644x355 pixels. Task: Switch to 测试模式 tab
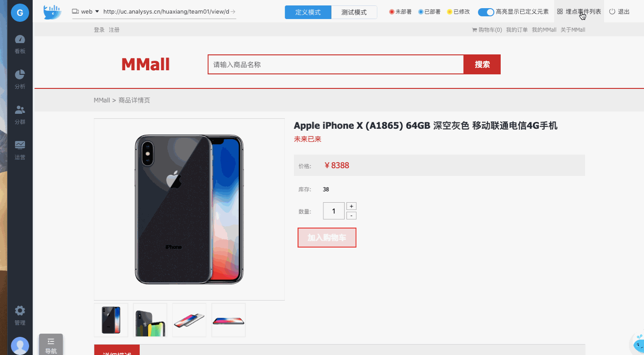(x=354, y=12)
